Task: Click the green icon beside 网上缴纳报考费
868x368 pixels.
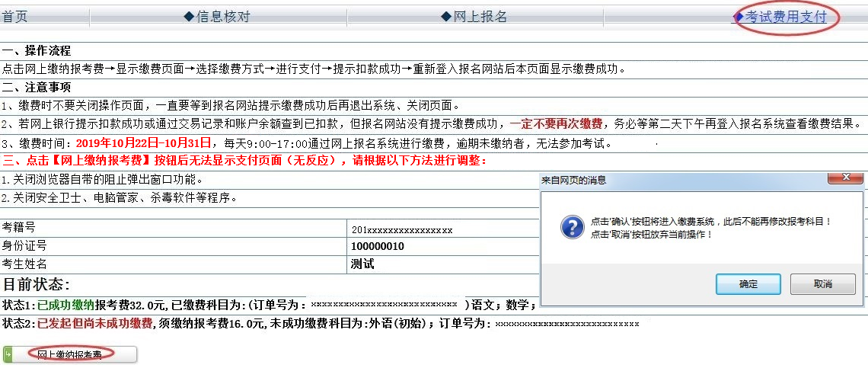Action: pyautogui.click(x=8, y=354)
